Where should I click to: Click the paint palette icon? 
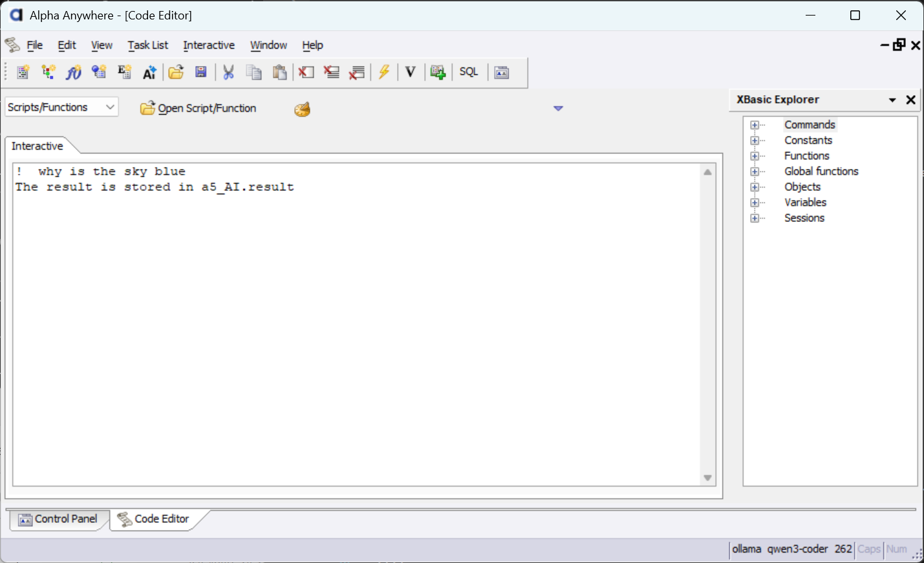pyautogui.click(x=302, y=109)
